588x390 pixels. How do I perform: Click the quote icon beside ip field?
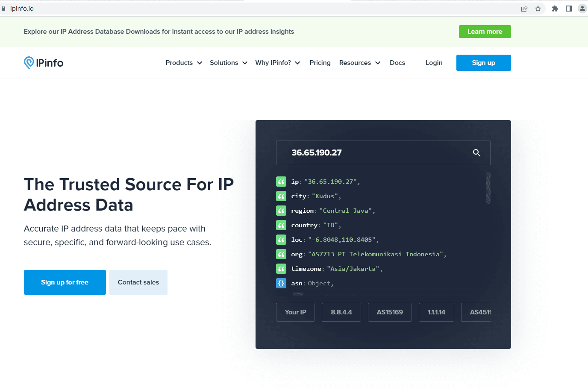click(x=281, y=182)
